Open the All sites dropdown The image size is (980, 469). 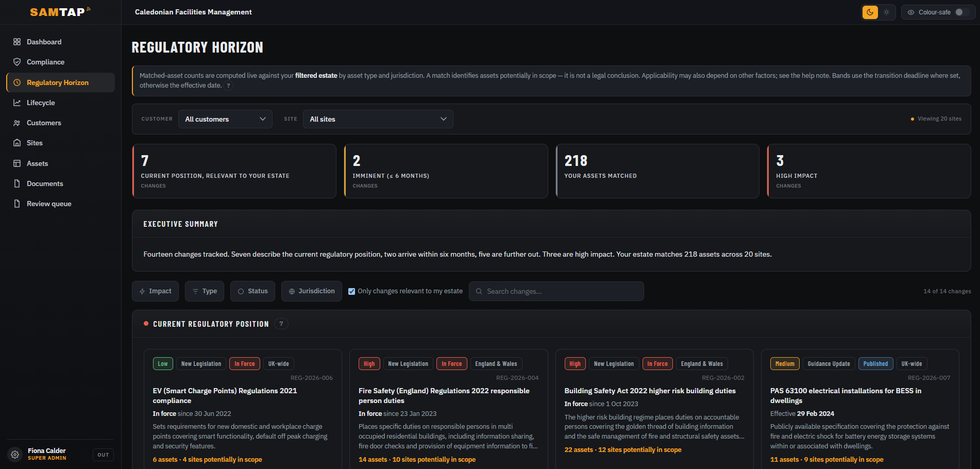point(378,119)
